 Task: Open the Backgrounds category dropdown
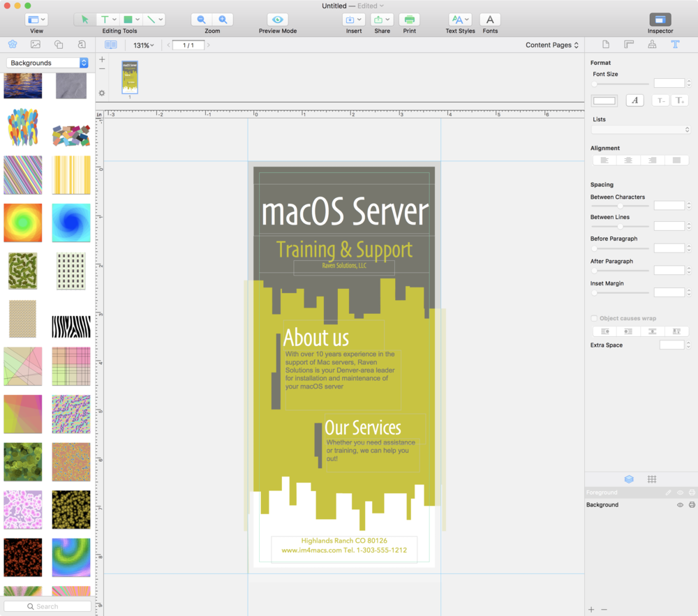coord(47,63)
